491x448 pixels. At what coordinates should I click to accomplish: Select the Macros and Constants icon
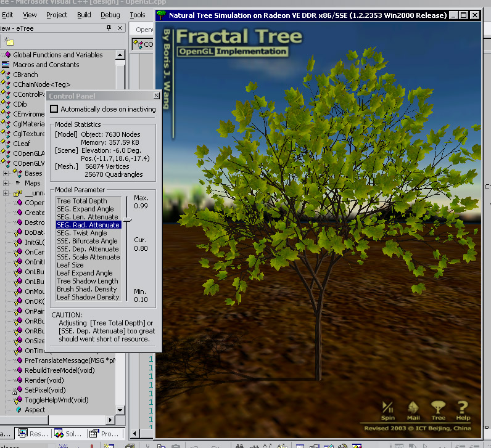[7, 65]
